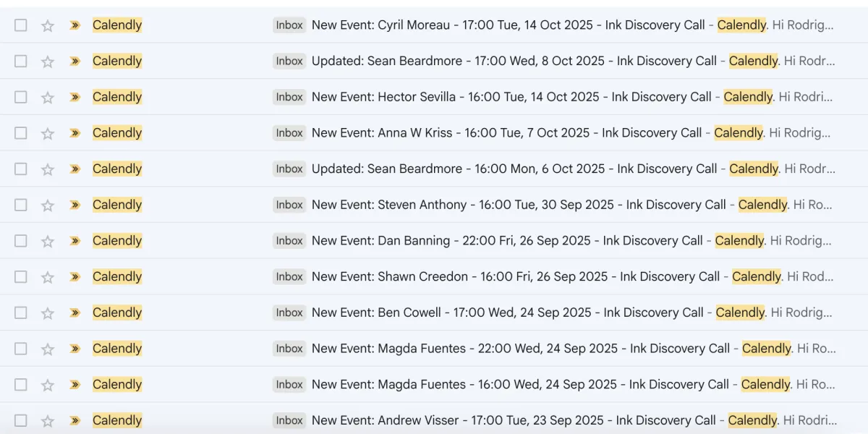Star the Hector Sevilla email

pos(48,97)
